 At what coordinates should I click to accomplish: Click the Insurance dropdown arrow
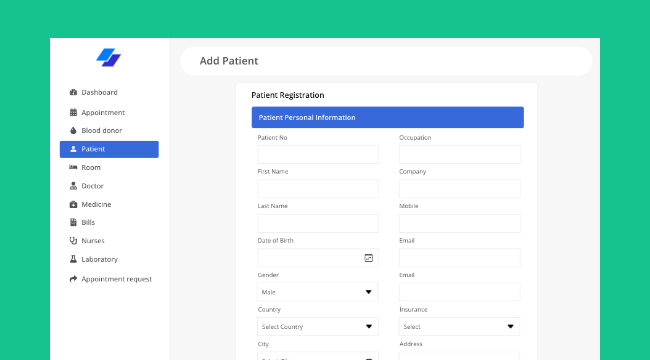point(511,326)
